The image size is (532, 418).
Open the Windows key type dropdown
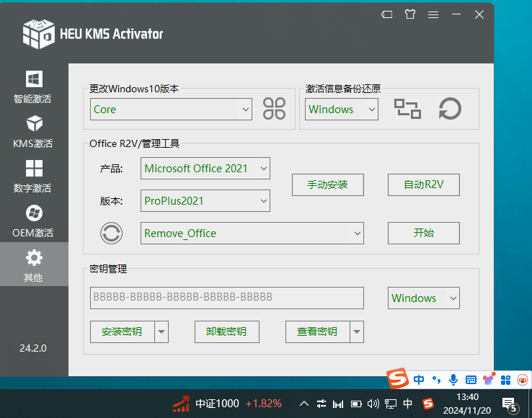pos(424,298)
